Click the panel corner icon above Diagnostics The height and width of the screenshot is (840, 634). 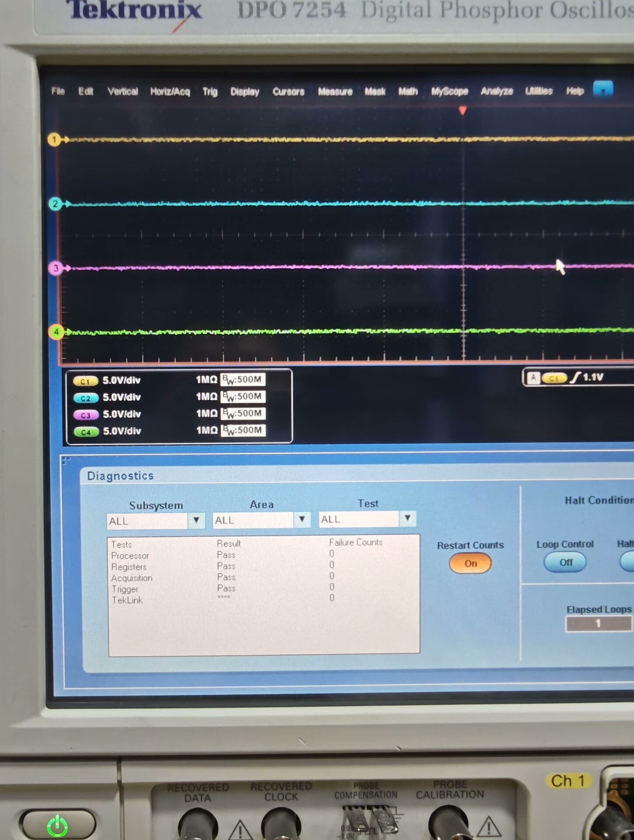[66, 460]
